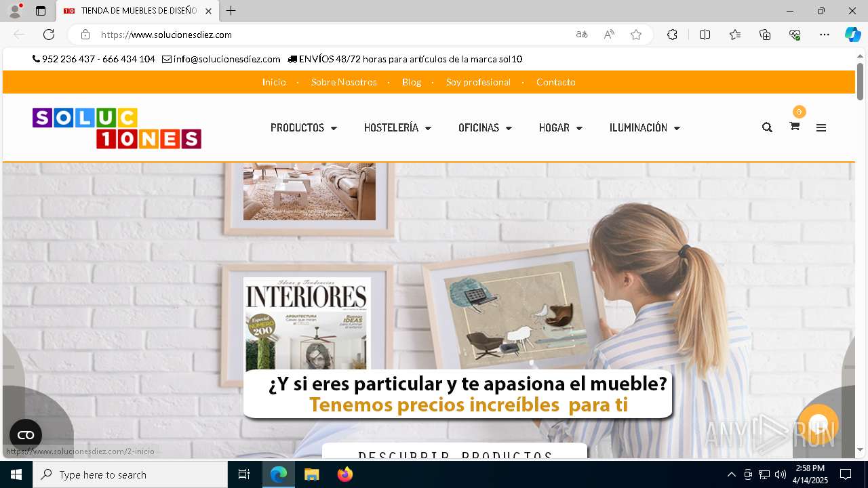This screenshot has width=868, height=488.
Task: Reload the page with refresh icon
Action: pyautogui.click(x=49, y=35)
